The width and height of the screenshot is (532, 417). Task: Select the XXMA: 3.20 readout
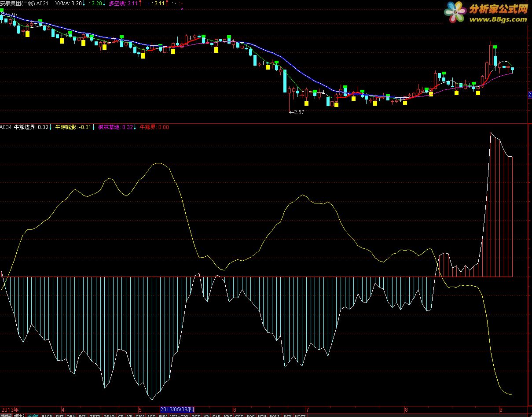click(69, 3)
